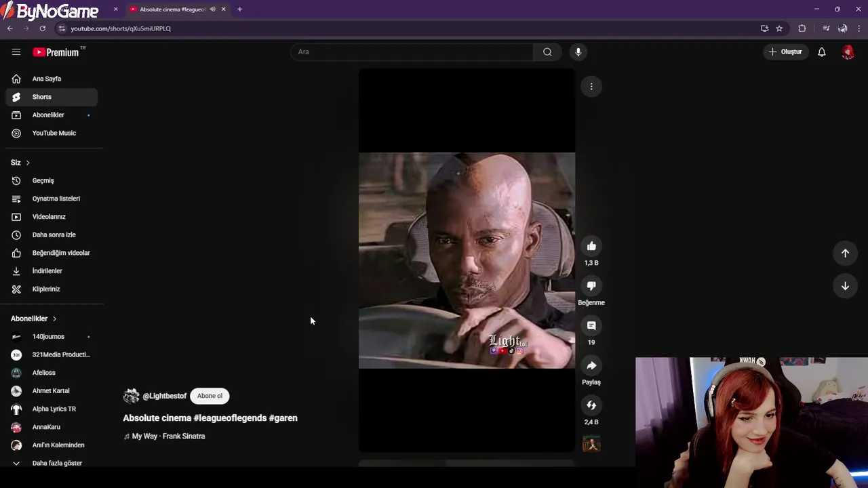Image resolution: width=868 pixels, height=488 pixels.
Task: Share the Short via Paylaş icon
Action: pos(591,366)
